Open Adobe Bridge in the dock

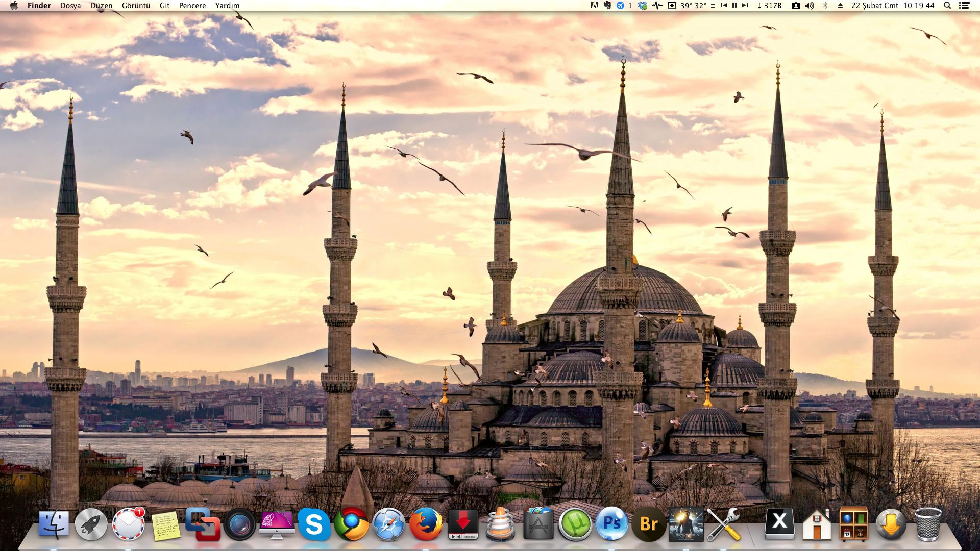649,524
